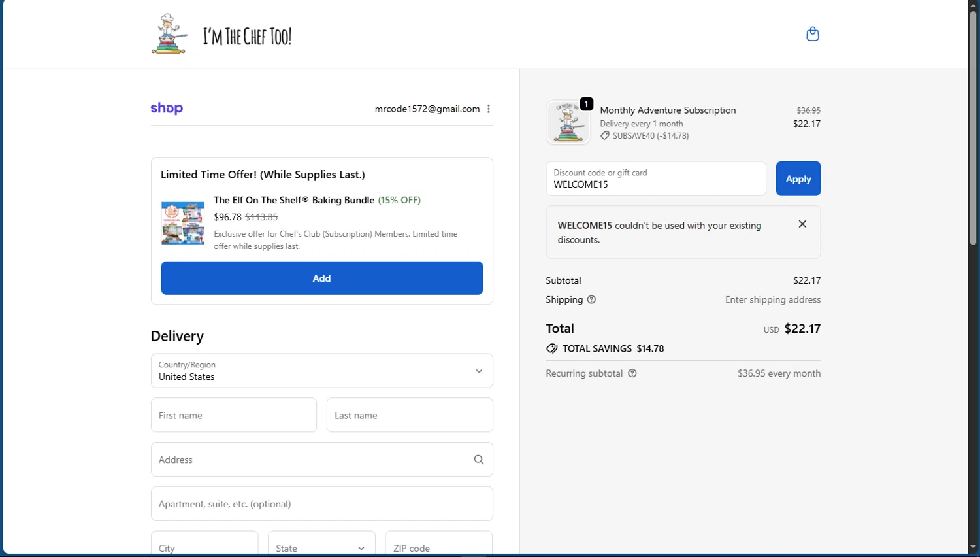This screenshot has height=557, width=980.
Task: Click the Apartment, suite optional field
Action: (x=321, y=504)
